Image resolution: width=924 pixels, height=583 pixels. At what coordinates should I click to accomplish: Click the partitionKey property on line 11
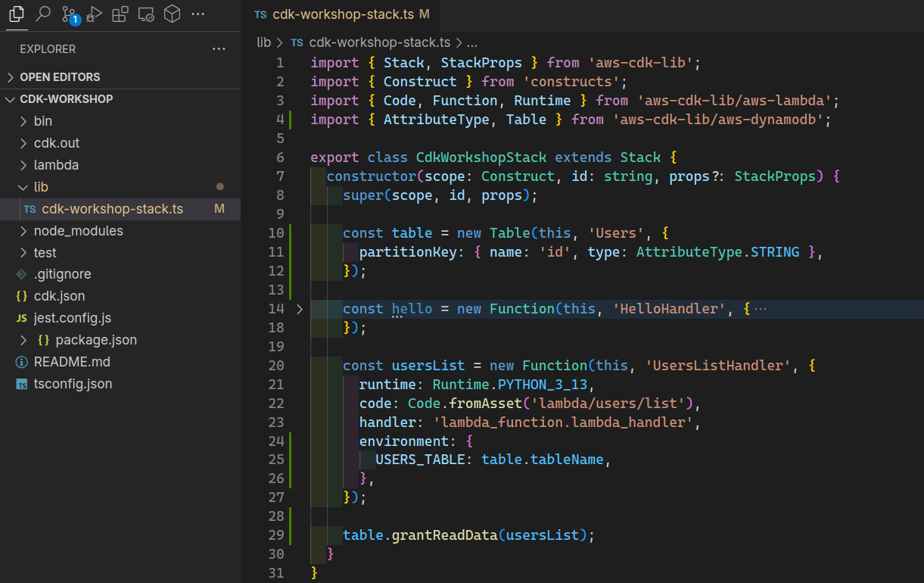click(408, 252)
